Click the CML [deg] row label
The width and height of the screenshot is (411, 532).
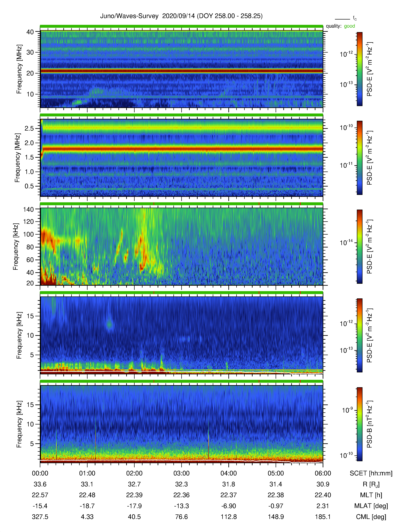pos(371,517)
